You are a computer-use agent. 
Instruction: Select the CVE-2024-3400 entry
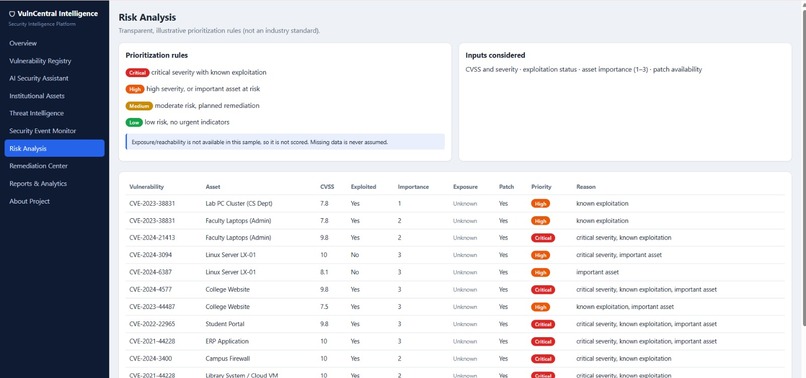pyautogui.click(x=150, y=358)
